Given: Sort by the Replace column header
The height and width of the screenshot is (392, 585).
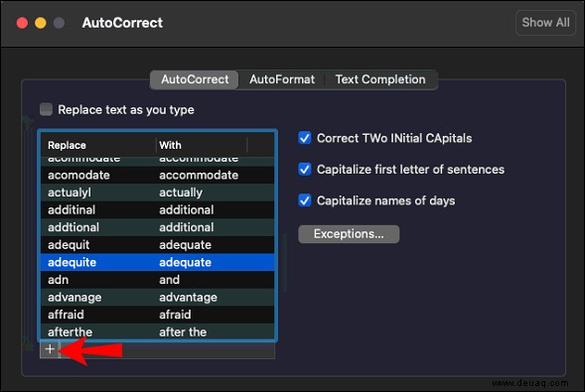Looking at the screenshot, I should click(x=98, y=145).
